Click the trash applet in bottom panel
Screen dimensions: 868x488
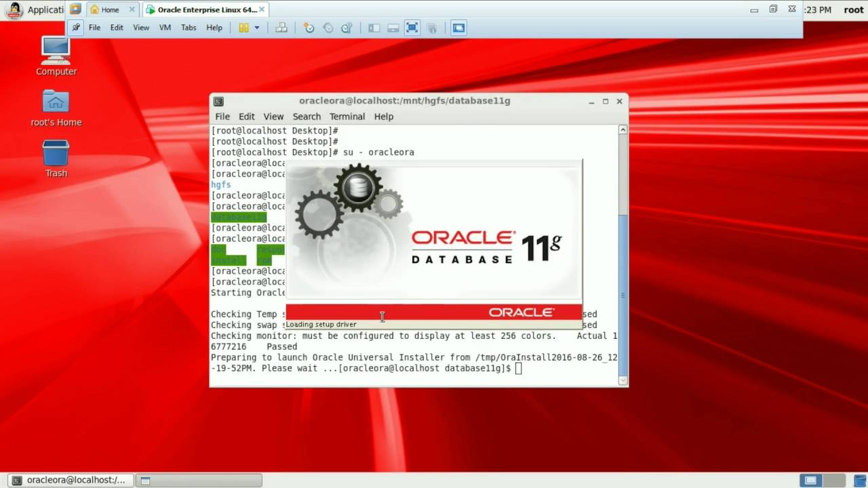tap(859, 481)
